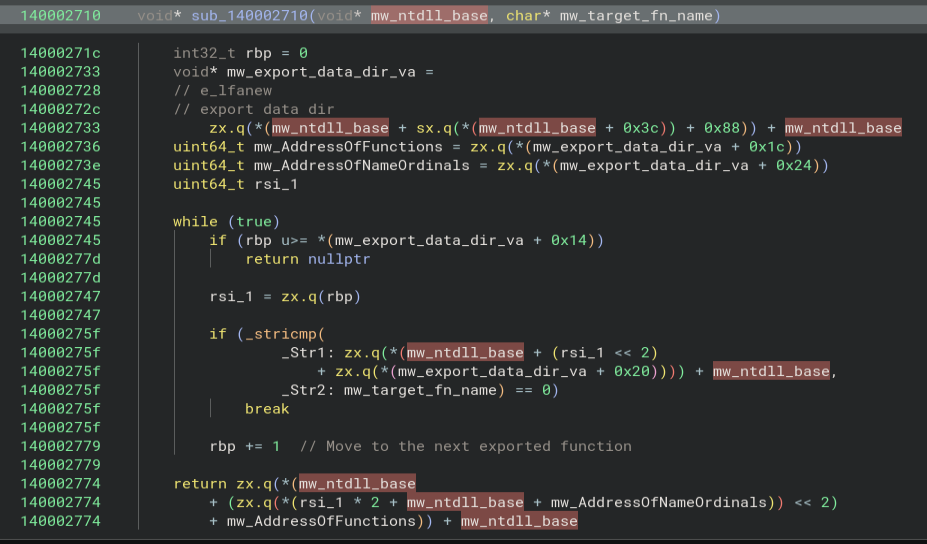
Task: Click the nullptr token
Action: click(339, 259)
